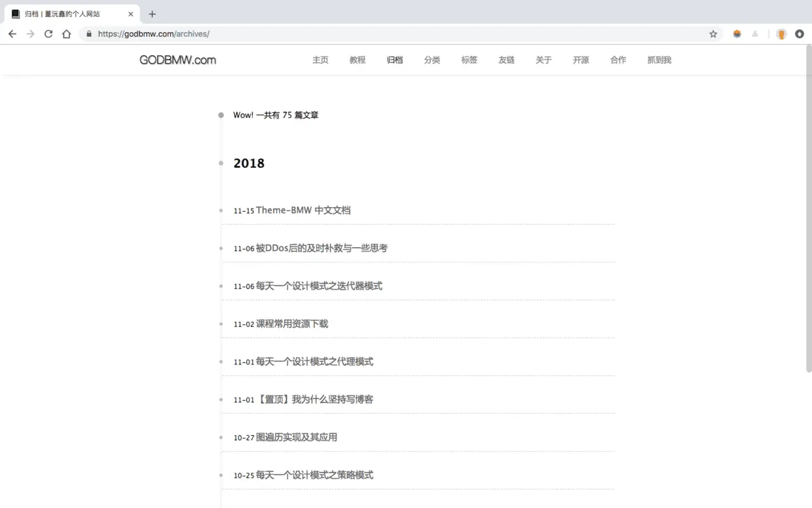Open the 友链 menu item
The height and width of the screenshot is (508, 812).
(507, 60)
